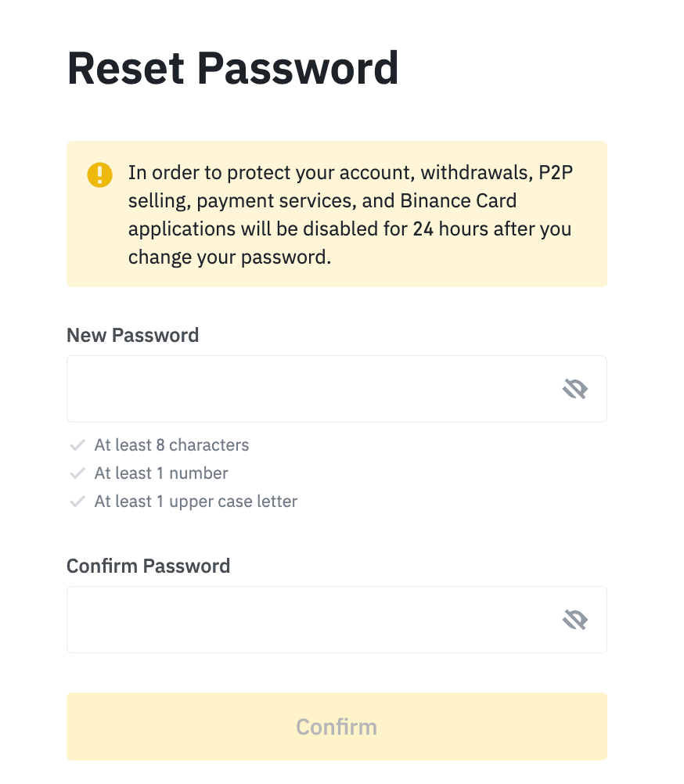Screen dimensions: 684x784
Task: Click 'P2P' in the warning notice text
Action: [x=557, y=173]
